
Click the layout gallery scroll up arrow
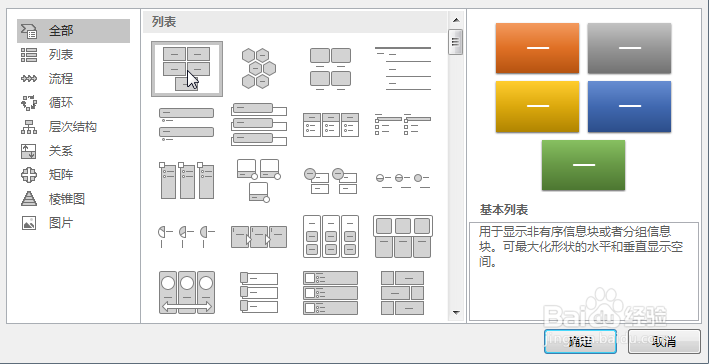(456, 19)
